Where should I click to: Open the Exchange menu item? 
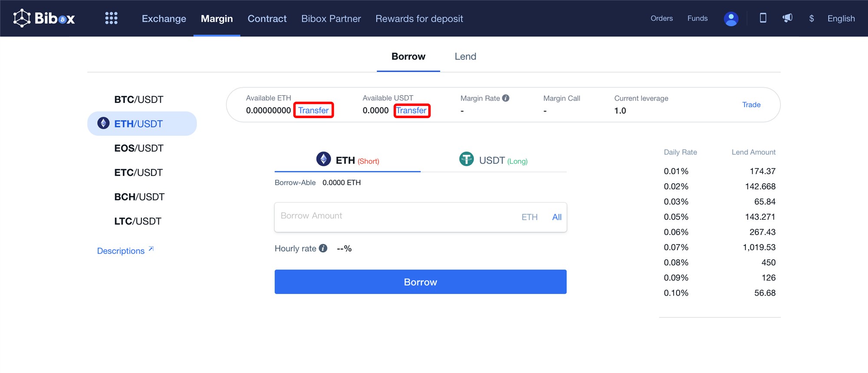(164, 19)
